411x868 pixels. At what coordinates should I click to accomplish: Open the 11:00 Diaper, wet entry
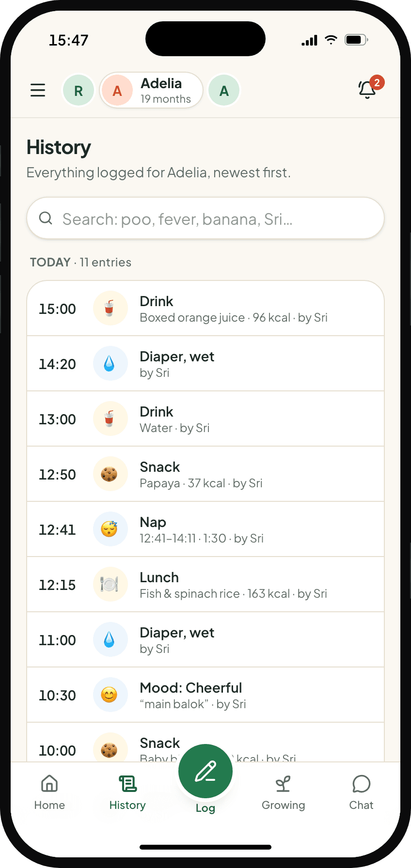pos(205,640)
